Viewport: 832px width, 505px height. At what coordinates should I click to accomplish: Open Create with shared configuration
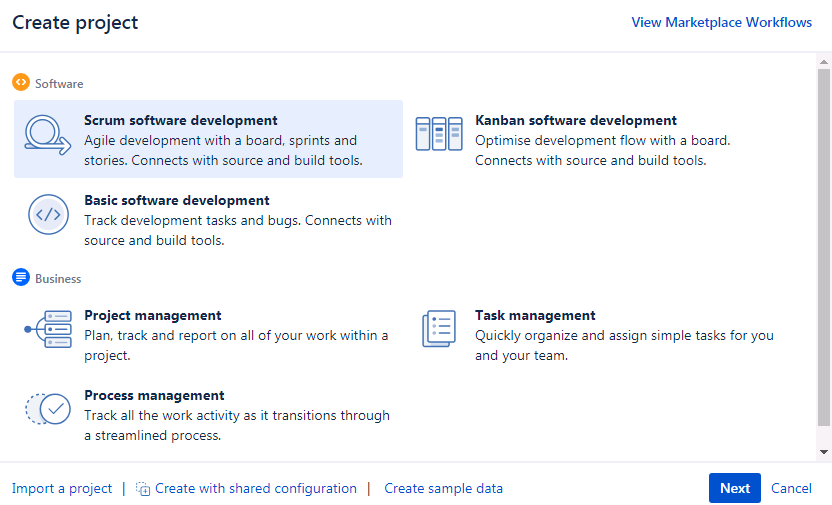[256, 489]
